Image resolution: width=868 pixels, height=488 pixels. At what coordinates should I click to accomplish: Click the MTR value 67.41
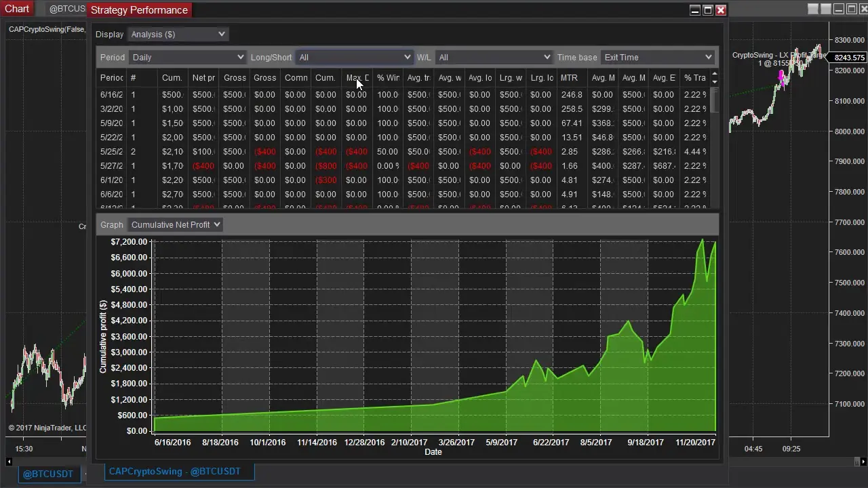point(572,123)
